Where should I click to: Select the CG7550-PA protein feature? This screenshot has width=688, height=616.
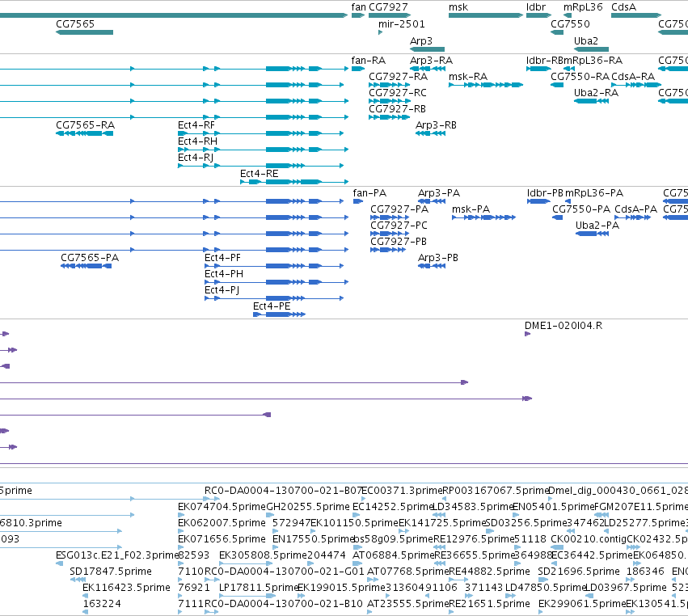click(x=557, y=217)
